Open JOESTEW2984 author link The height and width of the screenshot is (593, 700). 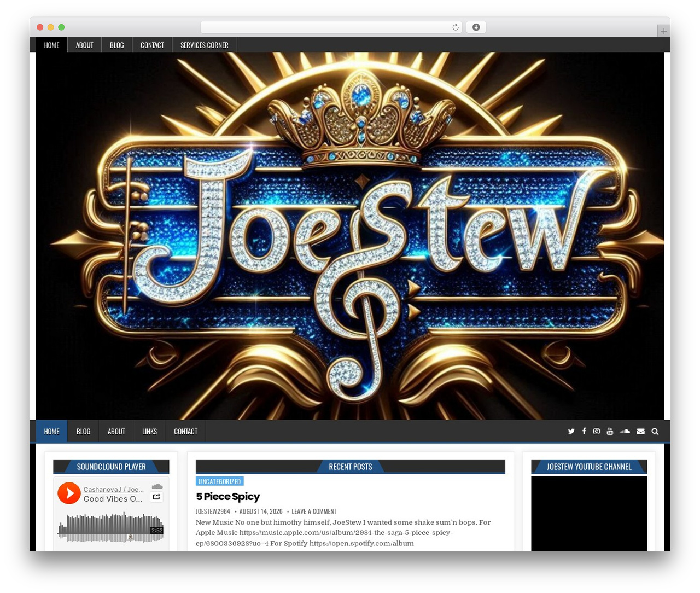pyautogui.click(x=213, y=511)
